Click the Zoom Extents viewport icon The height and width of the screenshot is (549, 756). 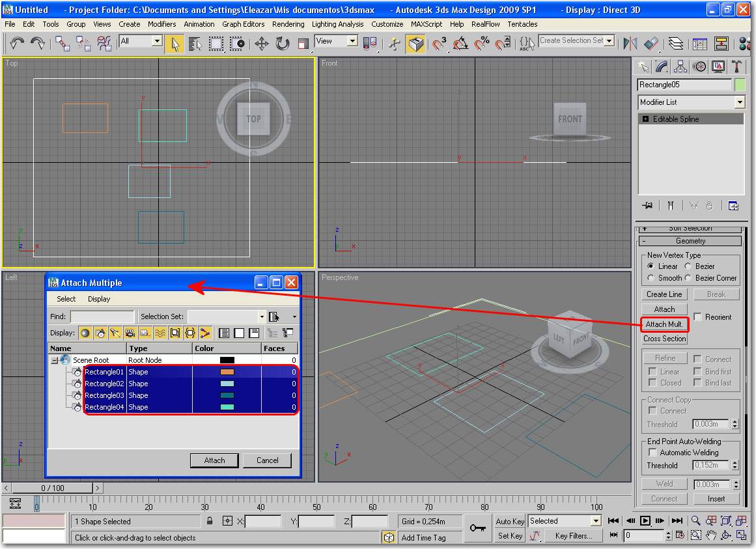point(725,520)
